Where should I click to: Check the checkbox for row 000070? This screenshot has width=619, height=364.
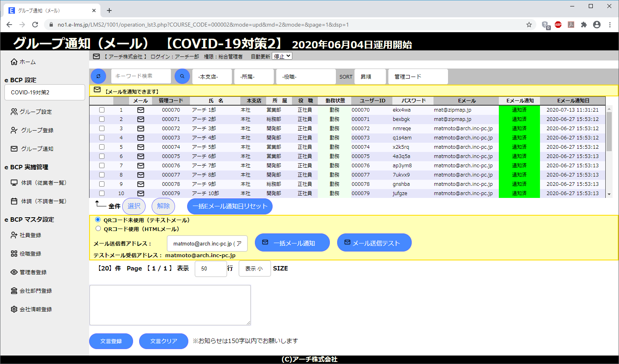[x=102, y=110]
